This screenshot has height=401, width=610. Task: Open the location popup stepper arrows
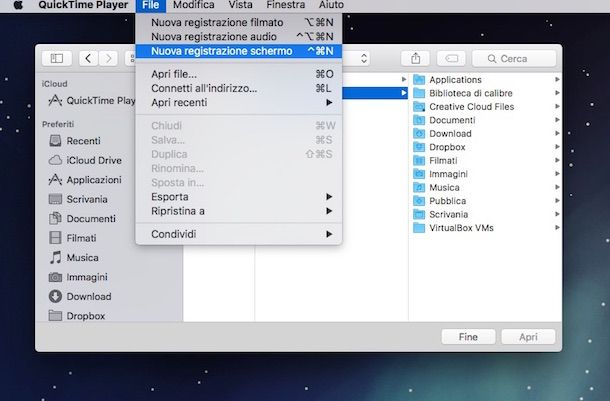tap(364, 59)
